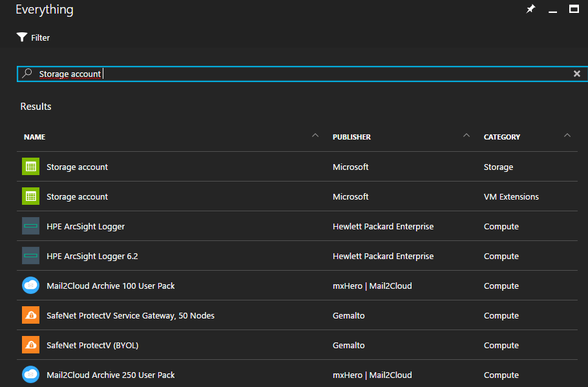The width and height of the screenshot is (588, 387).
Task: Click Microsoft publisher in Storage row
Action: point(351,167)
